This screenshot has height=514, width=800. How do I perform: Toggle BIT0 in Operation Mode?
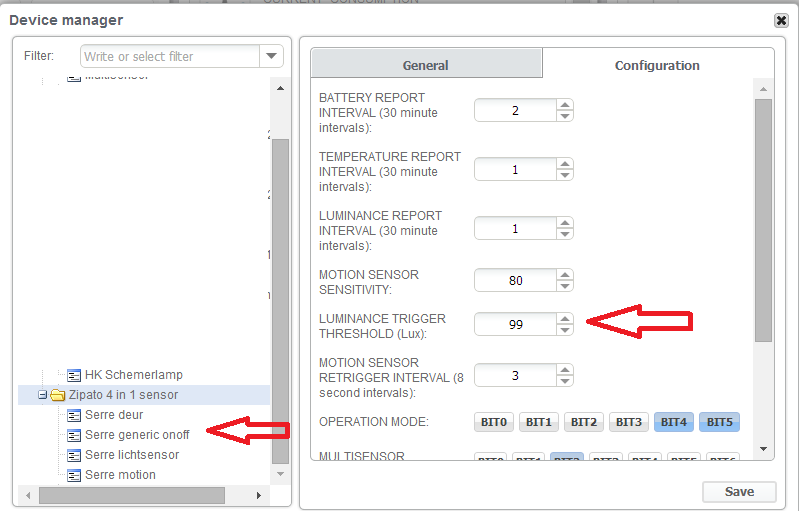point(494,422)
